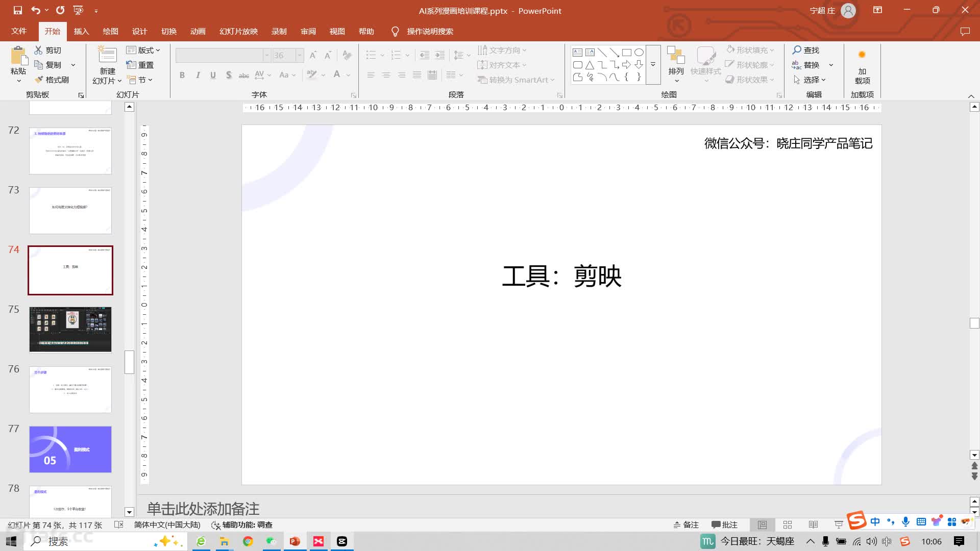Expand the shapes gallery more arrow
The width and height of the screenshot is (980, 551).
[x=653, y=64]
